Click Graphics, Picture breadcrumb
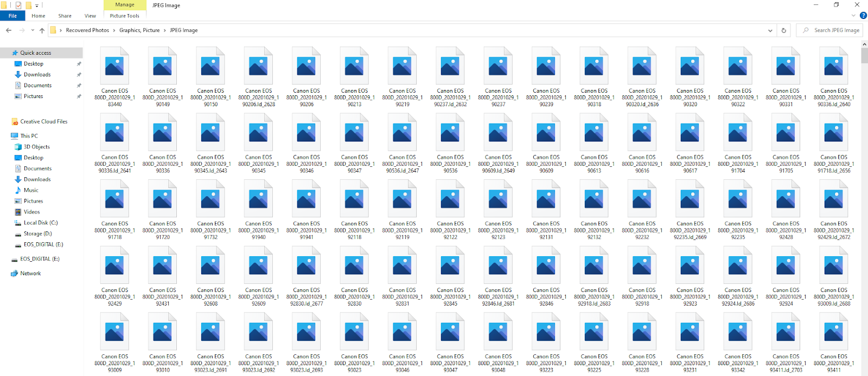The height and width of the screenshot is (376, 868). [x=139, y=30]
